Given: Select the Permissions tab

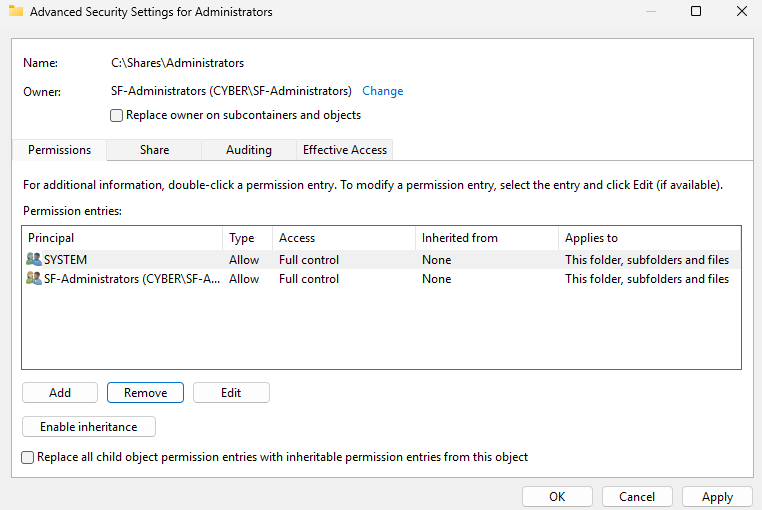Looking at the screenshot, I should [59, 150].
